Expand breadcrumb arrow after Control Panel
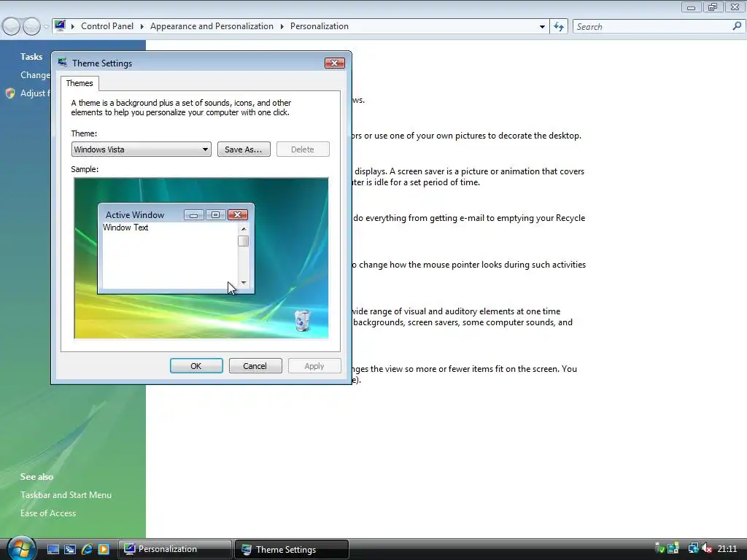 (x=142, y=27)
